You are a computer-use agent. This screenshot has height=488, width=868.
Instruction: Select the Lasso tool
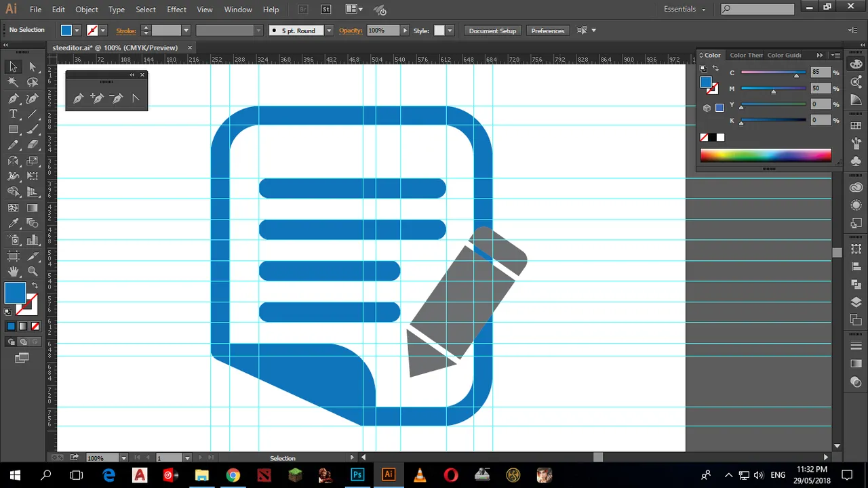click(32, 82)
